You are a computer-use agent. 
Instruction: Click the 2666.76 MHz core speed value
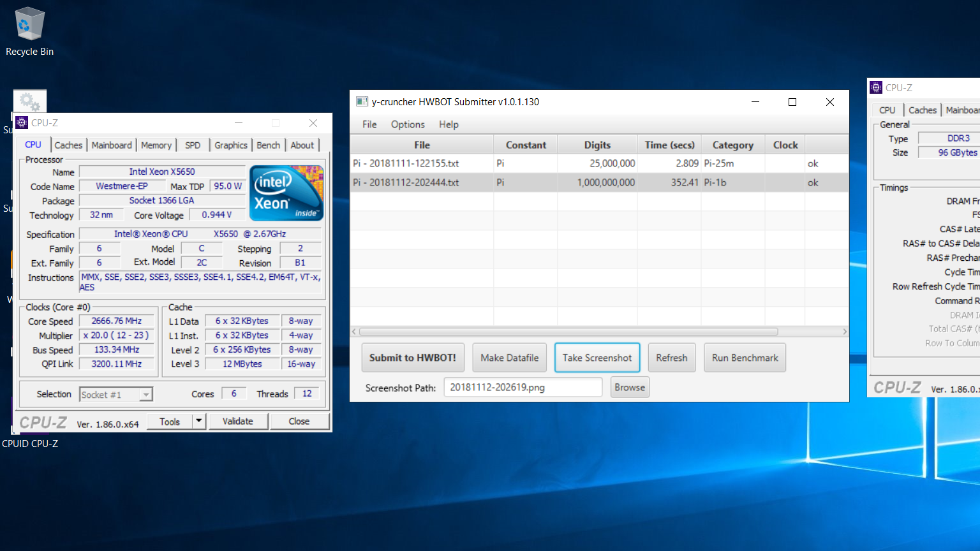[x=117, y=321]
